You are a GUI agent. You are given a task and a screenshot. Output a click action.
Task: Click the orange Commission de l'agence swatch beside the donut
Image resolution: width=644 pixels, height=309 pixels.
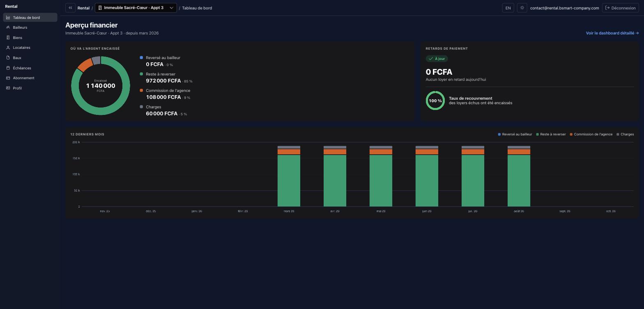pos(141,90)
